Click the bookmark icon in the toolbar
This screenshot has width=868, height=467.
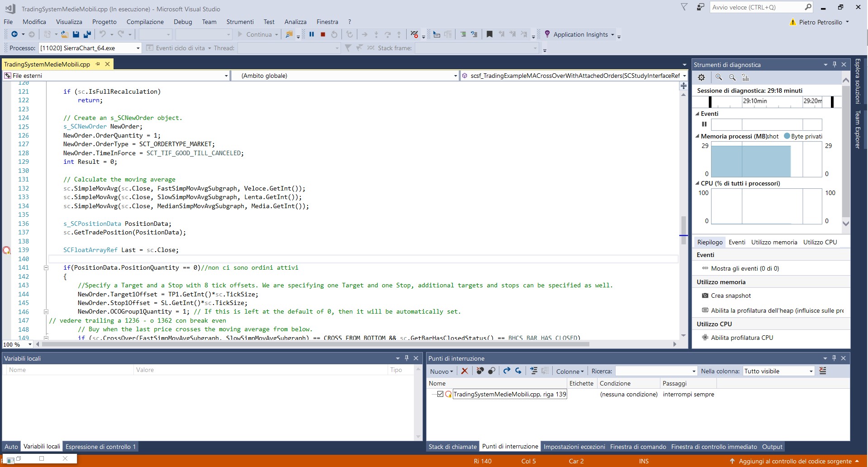[489, 34]
